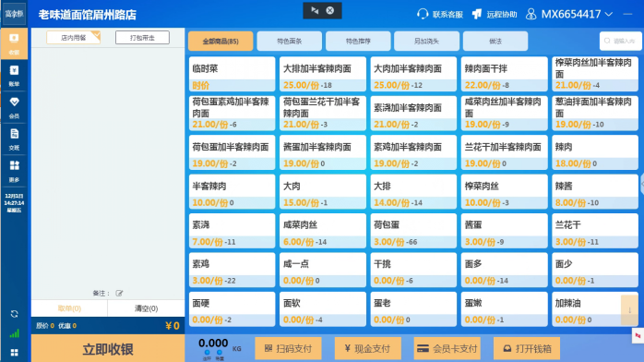Click the edit remark pencil icon
This screenshot has width=644, height=362.
point(119,293)
